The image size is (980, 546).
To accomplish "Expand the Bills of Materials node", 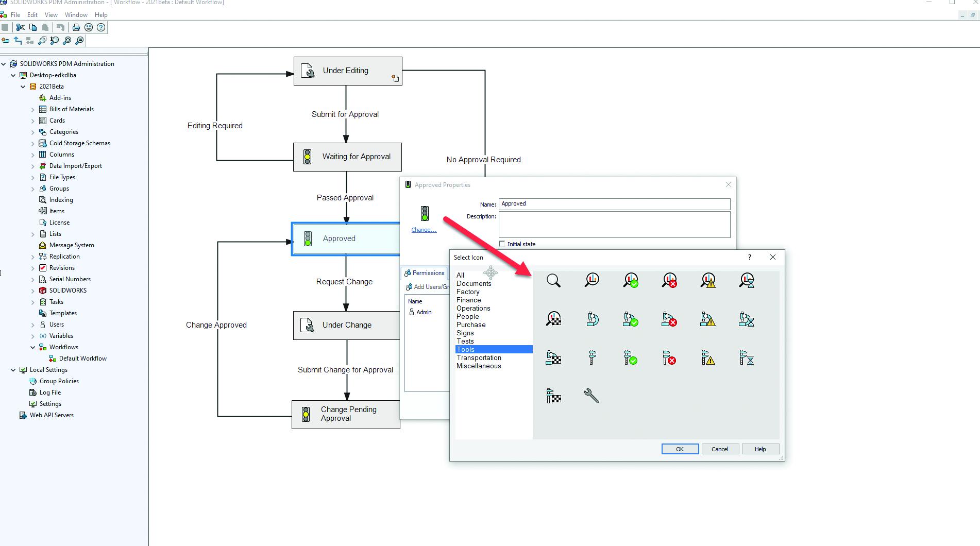I will (33, 109).
